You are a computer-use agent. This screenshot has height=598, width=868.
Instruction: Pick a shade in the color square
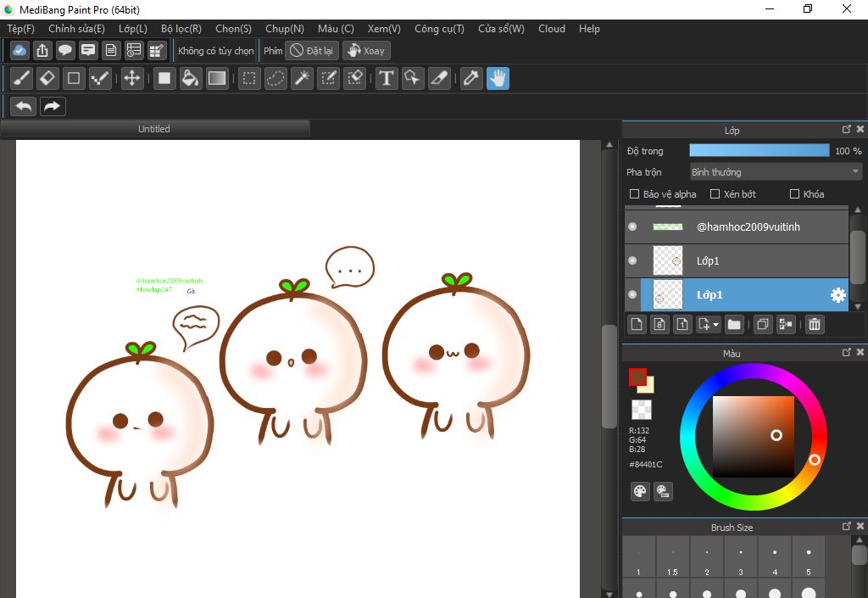click(x=754, y=436)
